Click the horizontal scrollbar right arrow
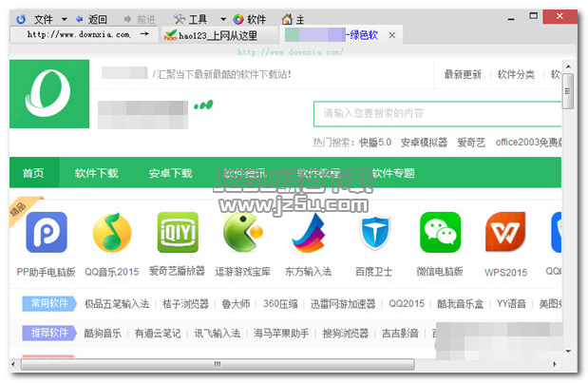This screenshot has width=588, height=383. [555, 364]
